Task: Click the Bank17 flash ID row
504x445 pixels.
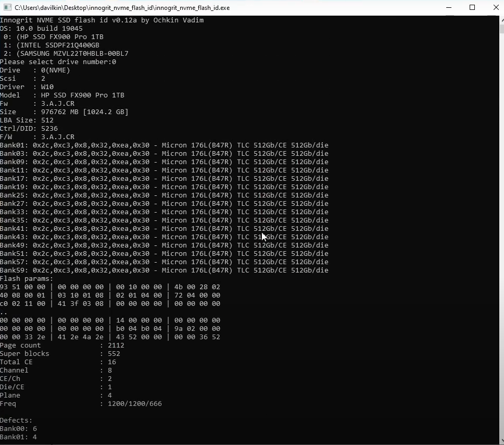Action: point(164,179)
